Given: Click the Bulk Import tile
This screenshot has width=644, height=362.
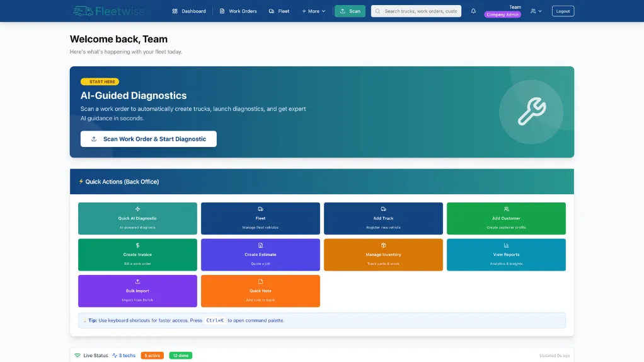Looking at the screenshot, I should (x=137, y=291).
